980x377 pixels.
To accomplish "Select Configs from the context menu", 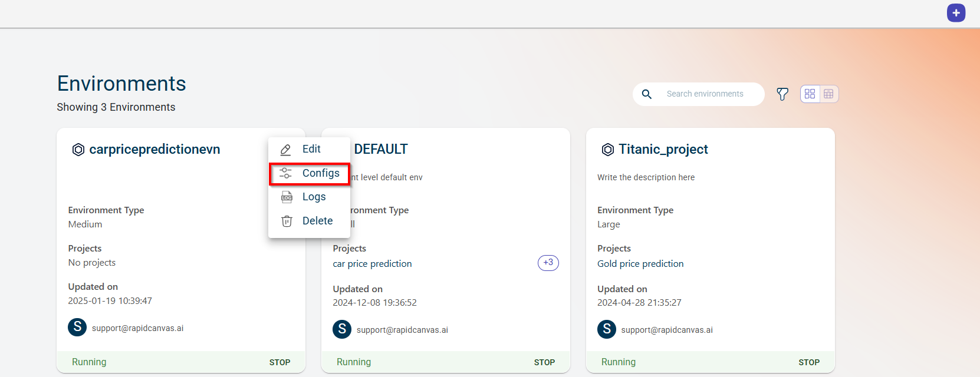I will [x=320, y=173].
